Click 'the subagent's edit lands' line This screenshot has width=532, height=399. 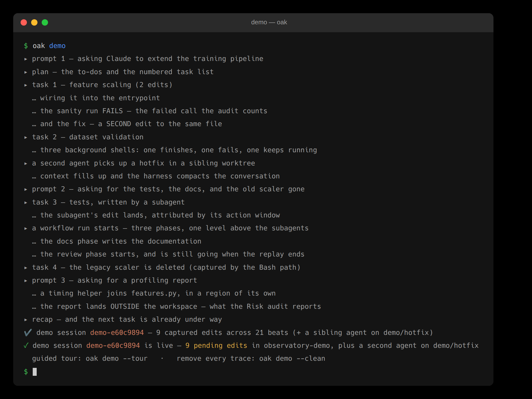point(156,215)
